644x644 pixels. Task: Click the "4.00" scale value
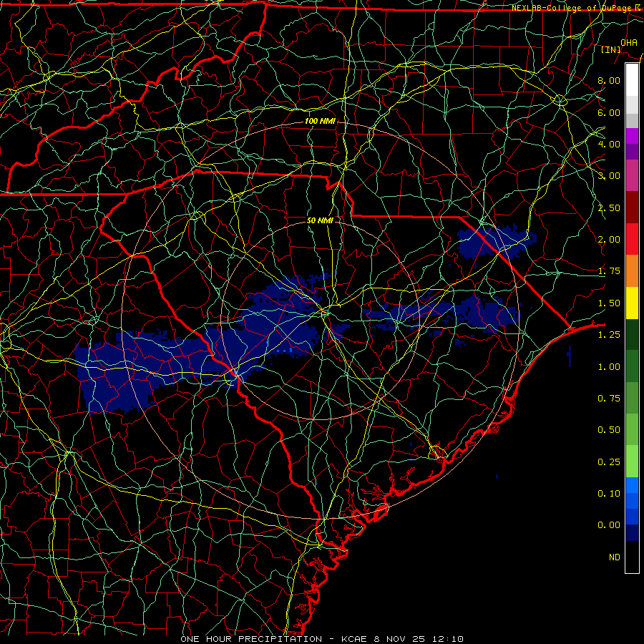click(x=609, y=144)
